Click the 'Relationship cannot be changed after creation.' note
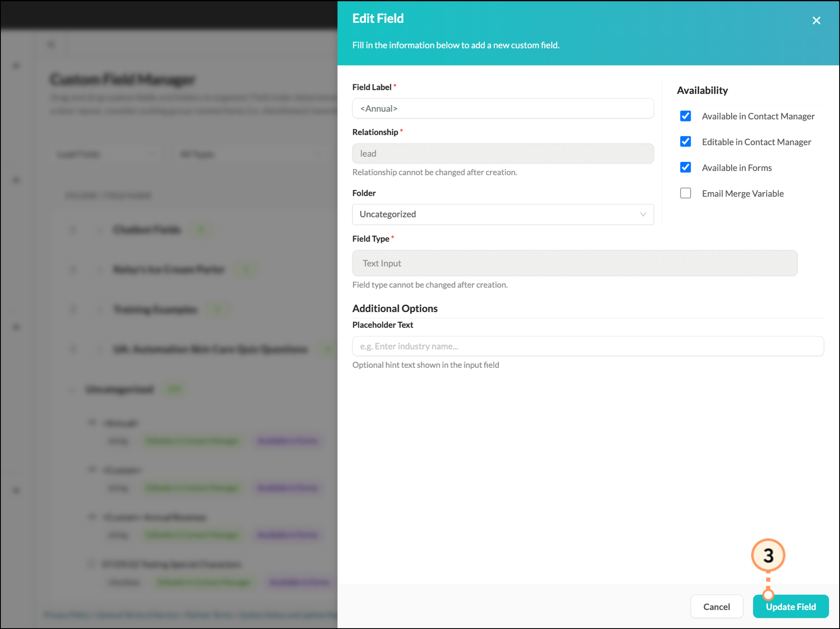This screenshot has width=840, height=629. 435,172
